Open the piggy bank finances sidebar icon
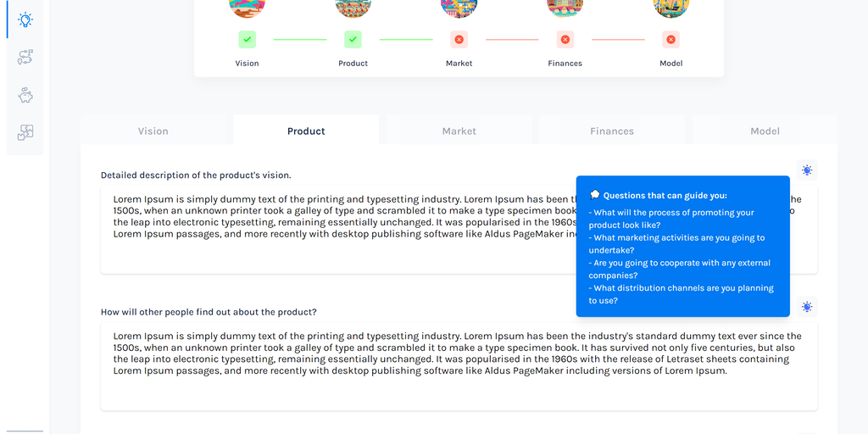The height and width of the screenshot is (434, 868). tap(25, 95)
